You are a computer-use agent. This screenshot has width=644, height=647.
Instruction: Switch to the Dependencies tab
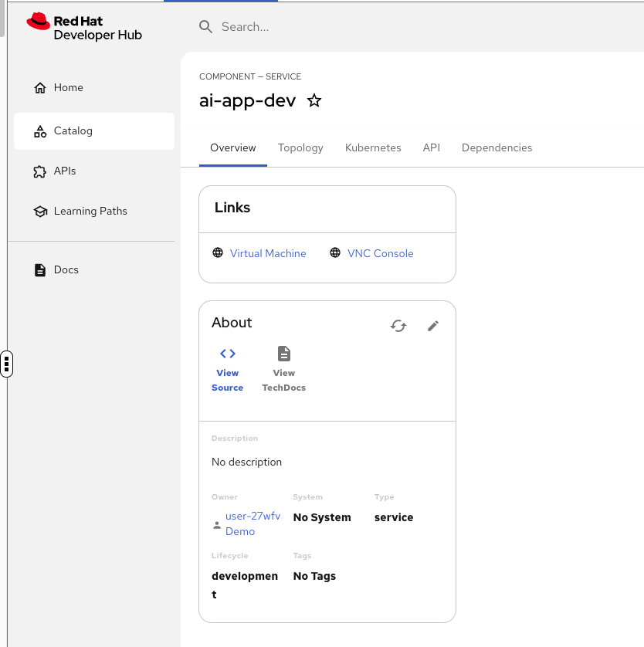click(497, 148)
